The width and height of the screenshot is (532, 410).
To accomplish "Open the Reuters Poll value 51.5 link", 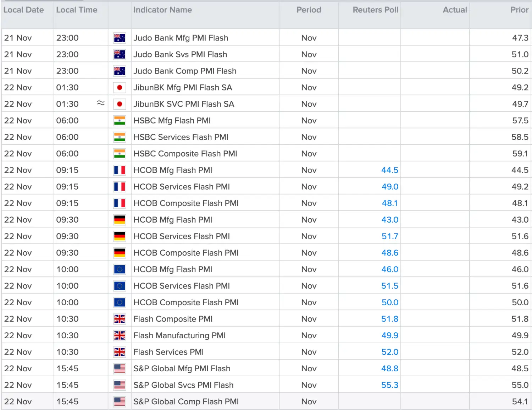I will pyautogui.click(x=390, y=286).
